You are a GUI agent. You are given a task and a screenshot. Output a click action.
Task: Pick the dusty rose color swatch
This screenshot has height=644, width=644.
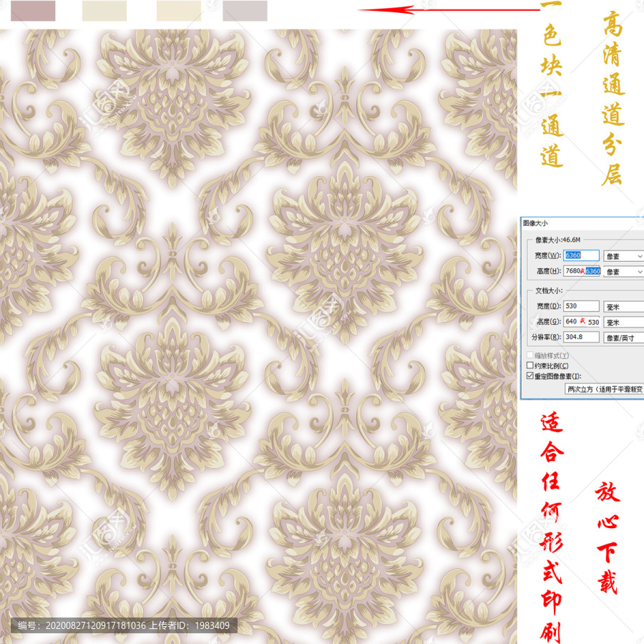coord(33,11)
